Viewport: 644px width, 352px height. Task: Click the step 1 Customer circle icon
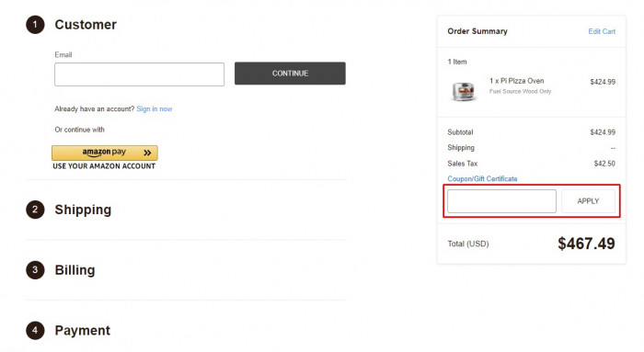tap(35, 25)
